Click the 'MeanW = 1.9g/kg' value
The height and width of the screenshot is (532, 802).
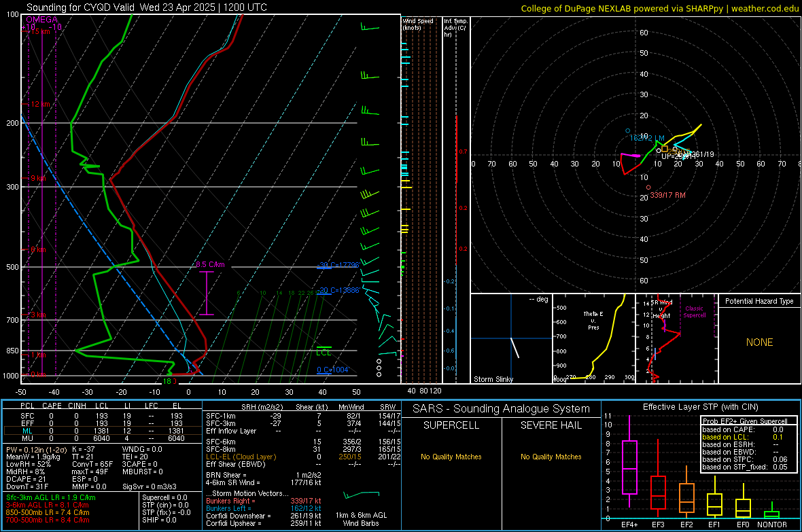[33, 457]
